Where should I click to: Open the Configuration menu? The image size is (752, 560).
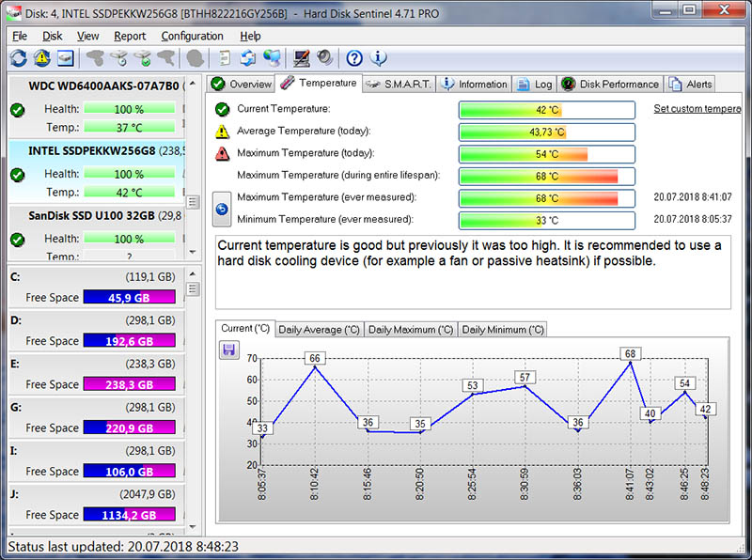(193, 36)
